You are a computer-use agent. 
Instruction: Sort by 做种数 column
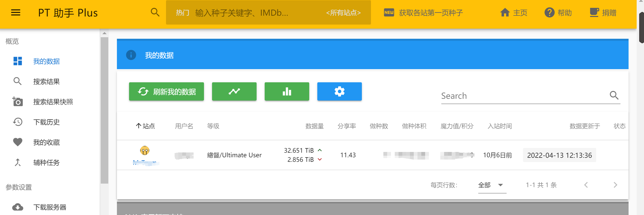(x=379, y=126)
